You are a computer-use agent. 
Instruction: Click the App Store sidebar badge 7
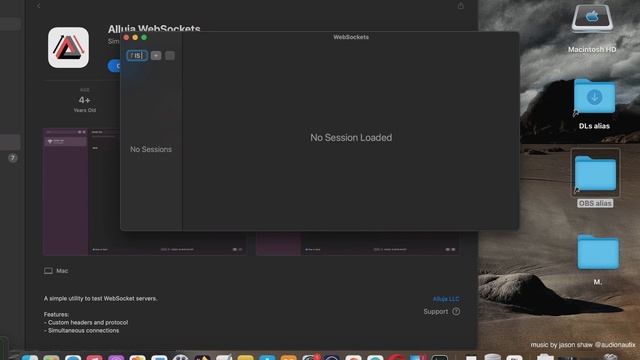tap(13, 158)
